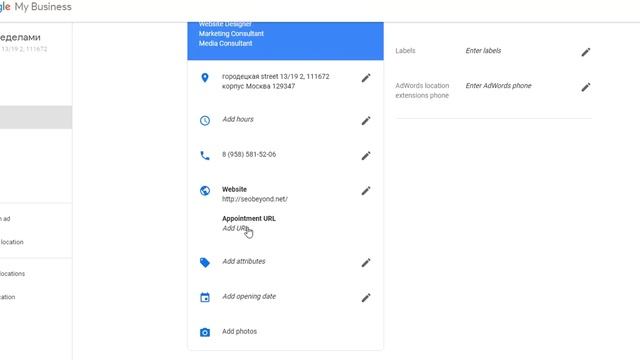Edit Labels using the pencil icon

[586, 52]
